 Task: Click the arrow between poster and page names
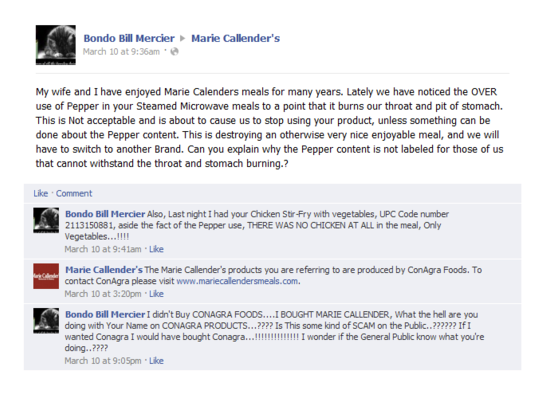(x=182, y=38)
